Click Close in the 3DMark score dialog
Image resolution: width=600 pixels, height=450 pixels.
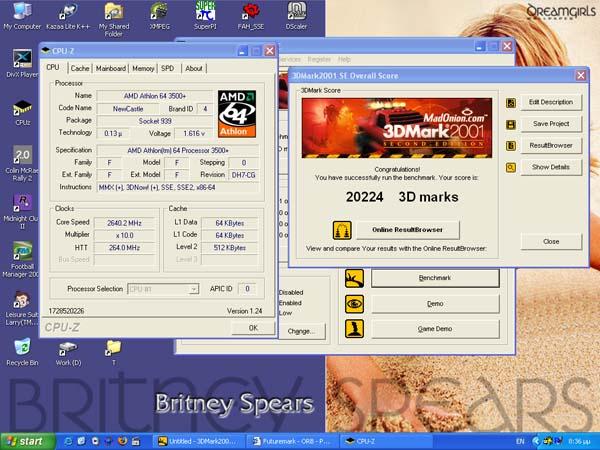click(x=551, y=241)
